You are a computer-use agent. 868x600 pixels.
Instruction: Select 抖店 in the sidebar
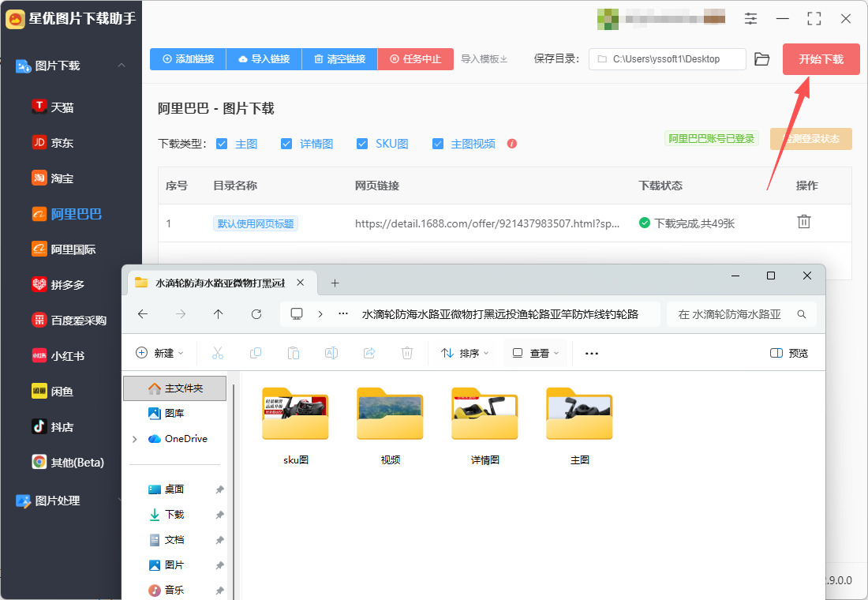coord(53,426)
